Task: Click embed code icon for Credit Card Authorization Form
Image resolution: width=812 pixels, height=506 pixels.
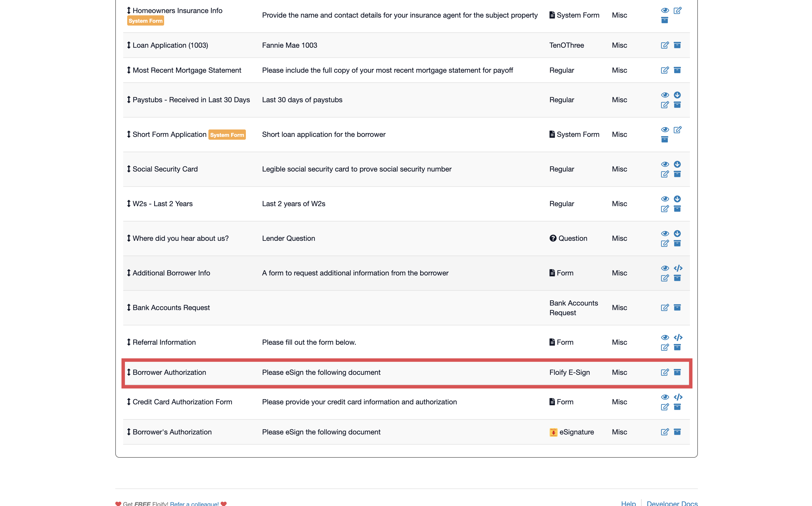Action: 678,397
